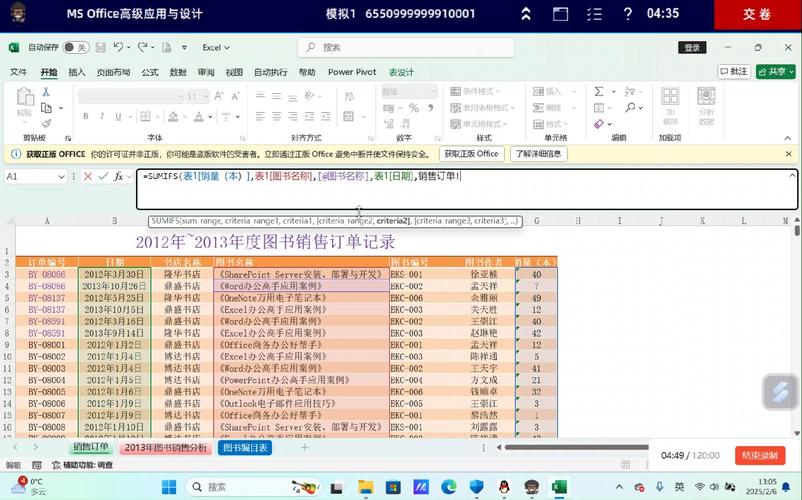Select the 图书编目表 worksheet tab

point(245,447)
